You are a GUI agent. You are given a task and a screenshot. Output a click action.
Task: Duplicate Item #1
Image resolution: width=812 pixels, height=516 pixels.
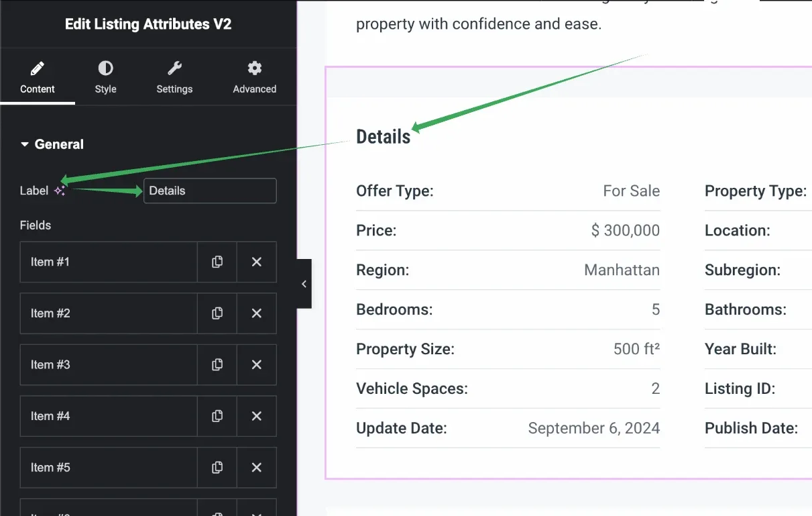217,262
